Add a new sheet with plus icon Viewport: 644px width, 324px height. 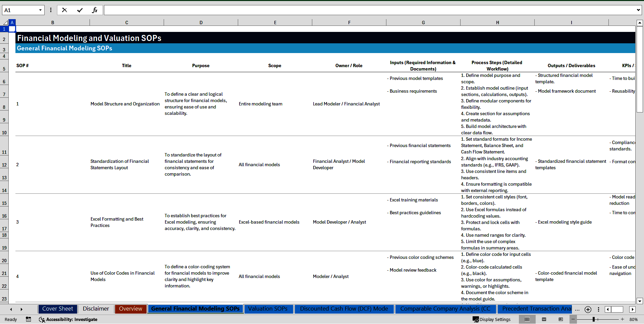(588, 309)
